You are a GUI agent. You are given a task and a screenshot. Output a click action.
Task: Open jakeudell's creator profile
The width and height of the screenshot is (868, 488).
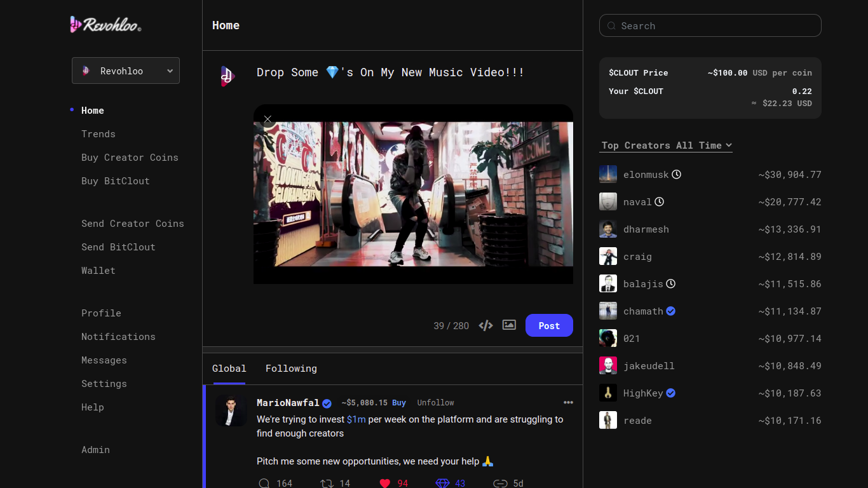point(649,366)
